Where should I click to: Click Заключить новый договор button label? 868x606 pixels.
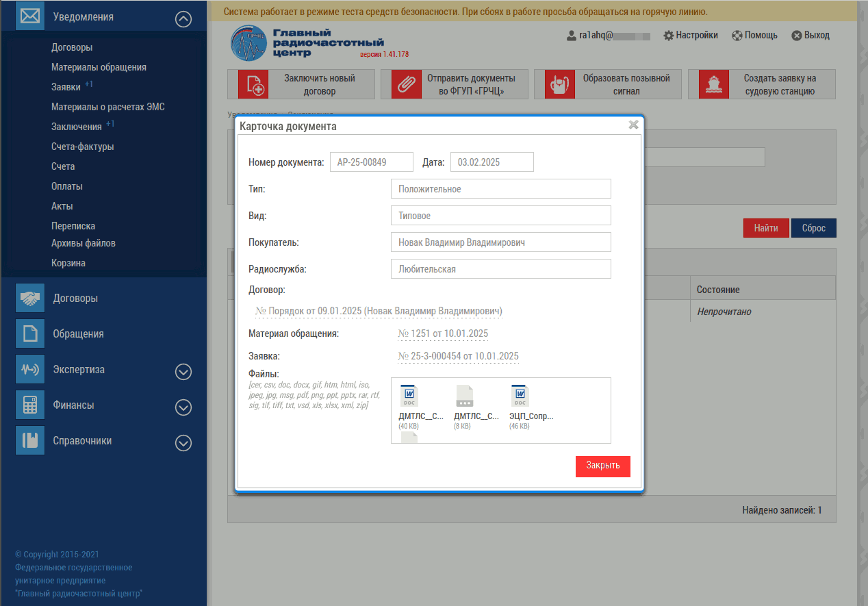pyautogui.click(x=320, y=84)
